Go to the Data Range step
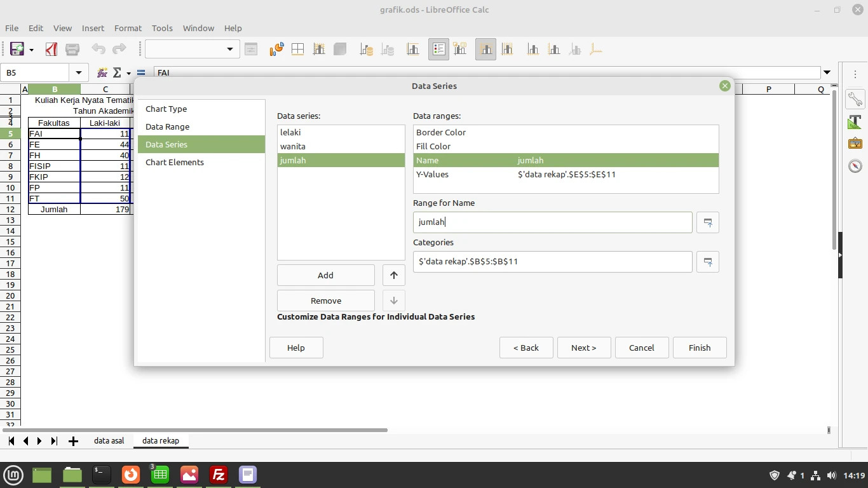This screenshot has height=488, width=868. click(x=201, y=126)
